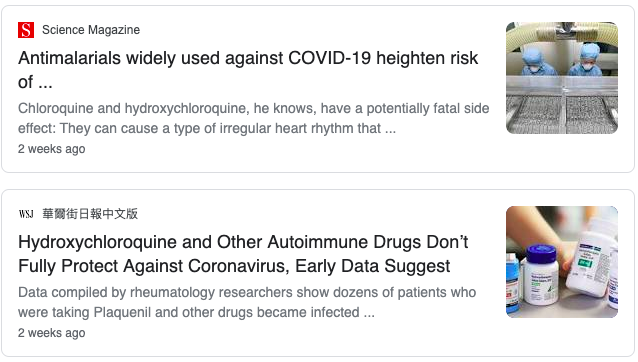This screenshot has height=362, width=638.
Task: Open the Science Magazine source name
Action: click(x=91, y=30)
